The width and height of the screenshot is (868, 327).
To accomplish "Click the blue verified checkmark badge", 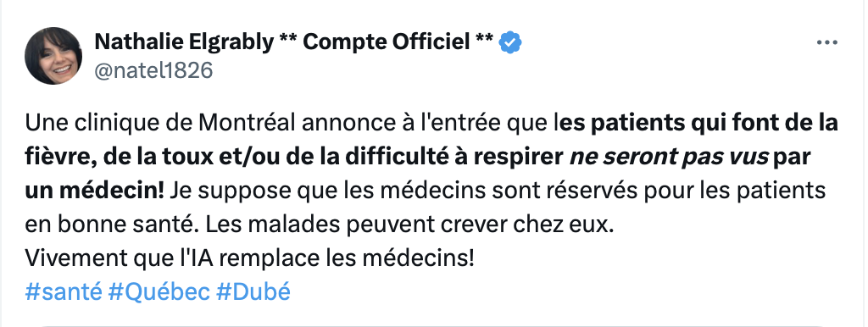I will (x=510, y=42).
